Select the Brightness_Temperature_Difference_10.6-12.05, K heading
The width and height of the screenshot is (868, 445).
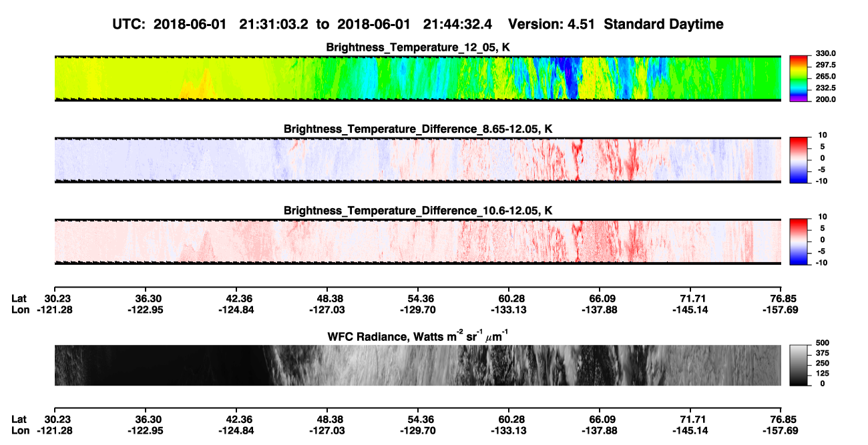(x=418, y=211)
